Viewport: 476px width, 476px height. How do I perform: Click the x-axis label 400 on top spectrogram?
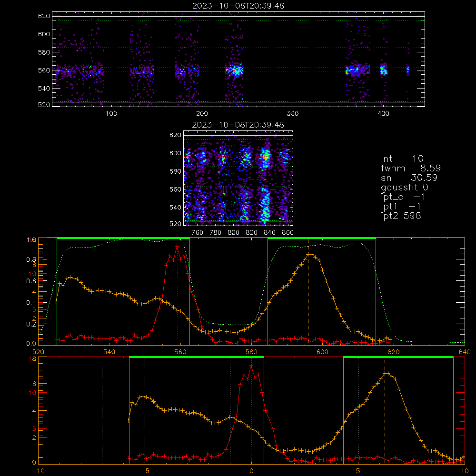[x=383, y=114]
